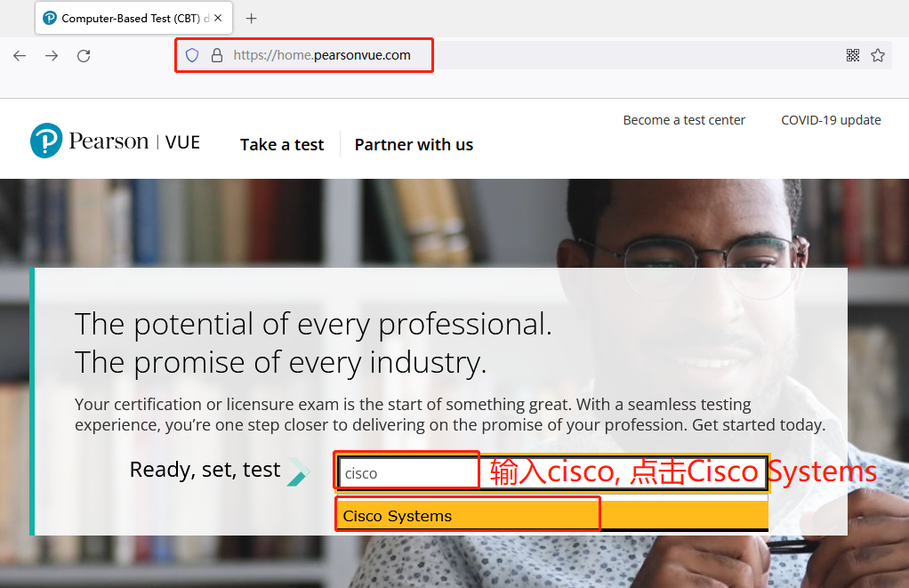This screenshot has width=909, height=588.
Task: Close the Computer-Based Test tab
Action: [218, 18]
